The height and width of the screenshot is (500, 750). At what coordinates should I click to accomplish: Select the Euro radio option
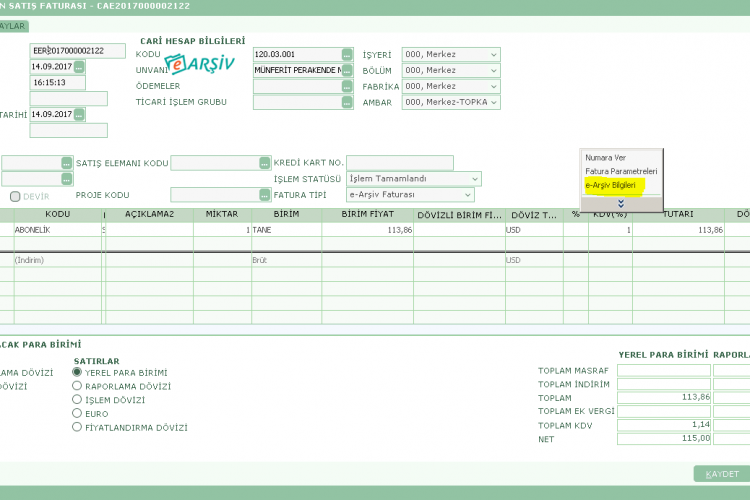coord(77,413)
